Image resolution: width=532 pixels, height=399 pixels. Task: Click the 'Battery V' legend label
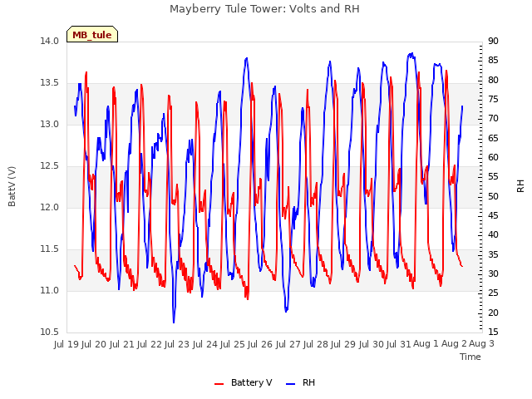251,382
